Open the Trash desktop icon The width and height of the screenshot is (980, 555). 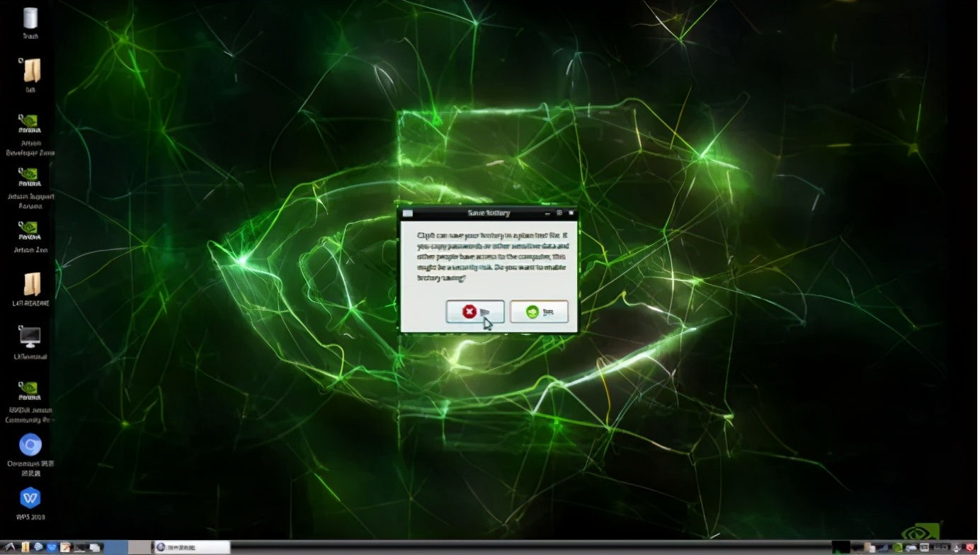30,20
